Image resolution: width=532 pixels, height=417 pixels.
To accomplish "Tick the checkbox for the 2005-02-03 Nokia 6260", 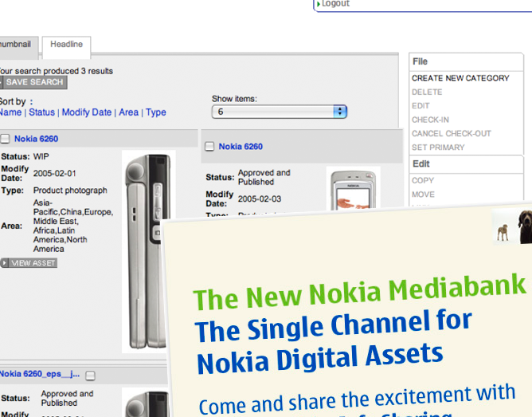I will pos(209,147).
